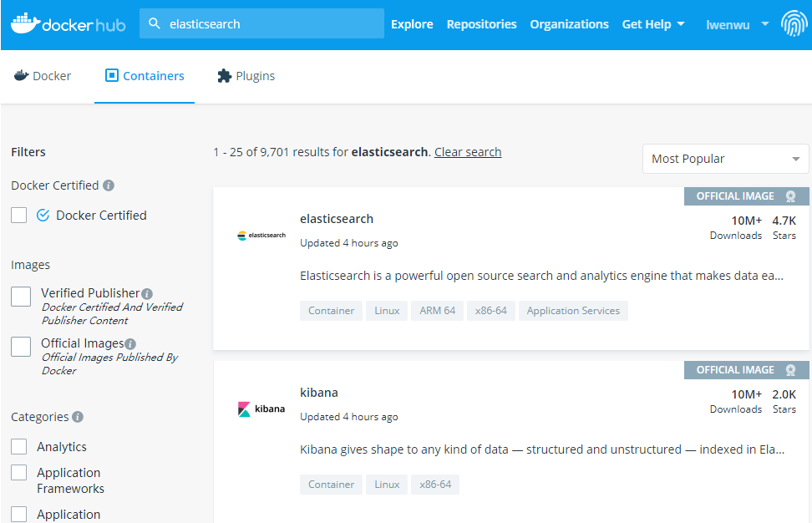Expand the lwenwu account dropdown arrow

pos(765,24)
